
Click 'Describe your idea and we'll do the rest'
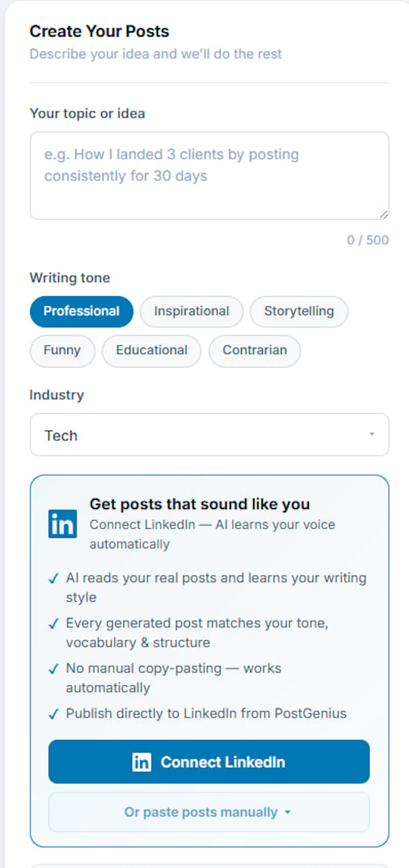tap(155, 54)
